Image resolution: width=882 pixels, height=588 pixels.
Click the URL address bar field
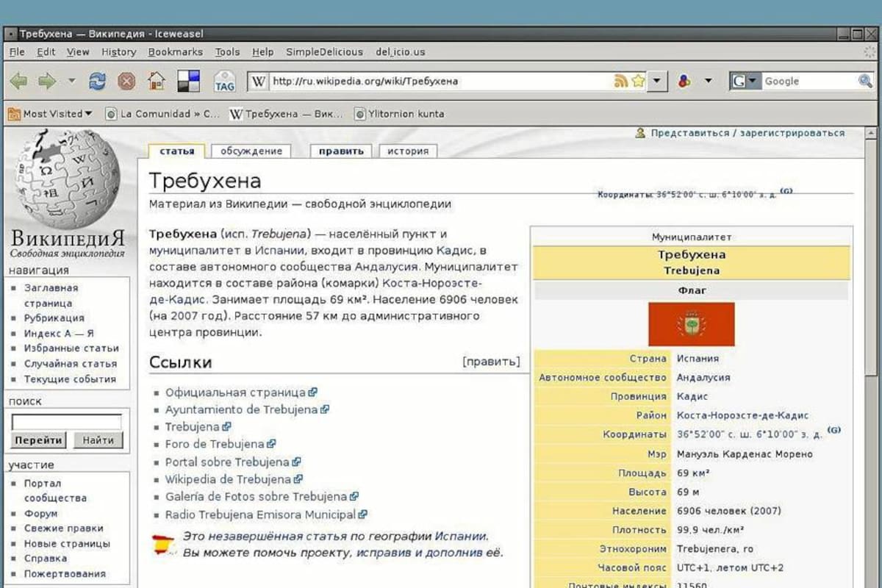tap(441, 81)
